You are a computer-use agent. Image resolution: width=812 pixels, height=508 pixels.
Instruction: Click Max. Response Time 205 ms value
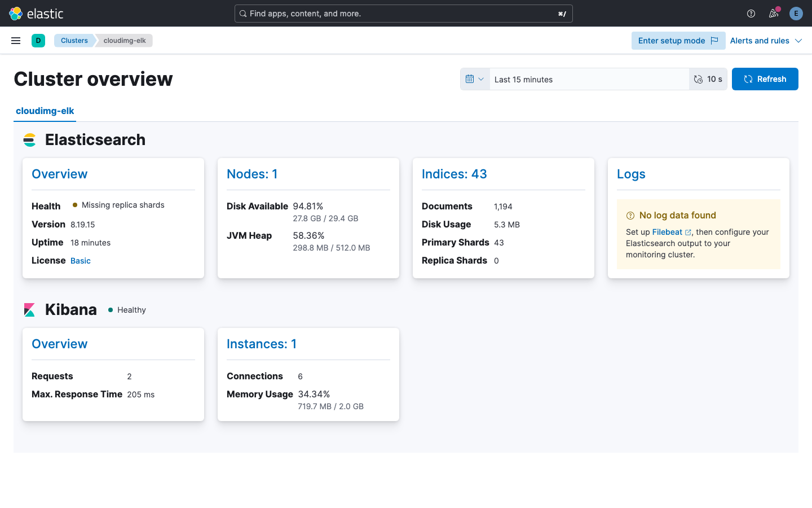[x=141, y=395]
